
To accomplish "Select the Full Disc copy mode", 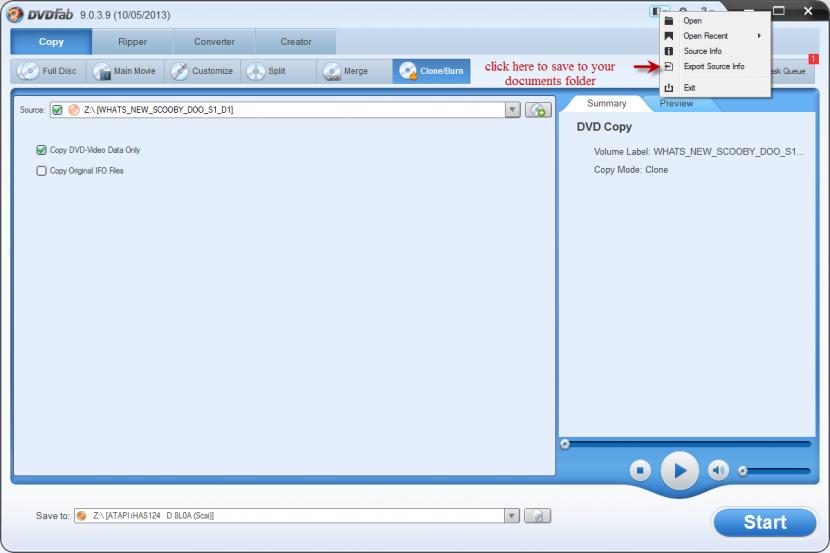I will click(x=48, y=71).
